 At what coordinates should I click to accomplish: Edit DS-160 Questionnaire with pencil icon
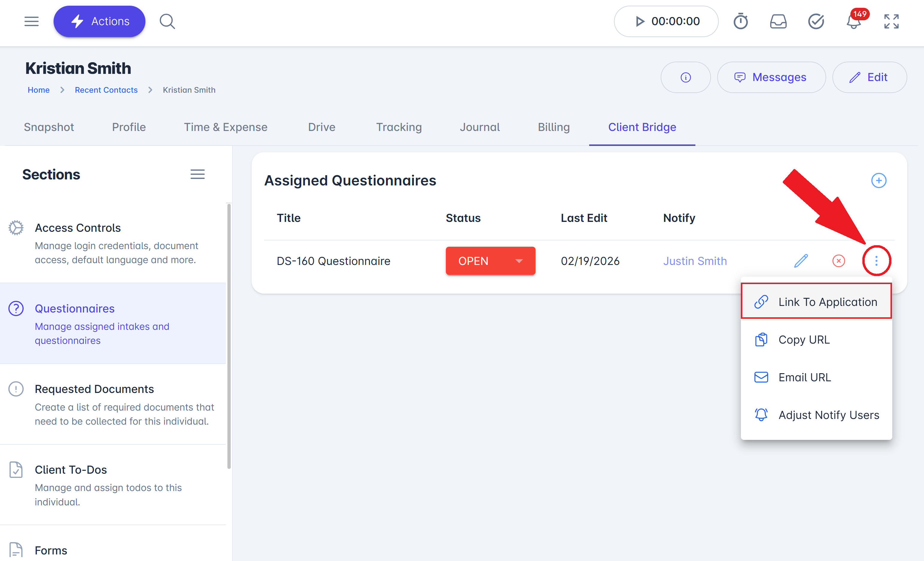[801, 261]
